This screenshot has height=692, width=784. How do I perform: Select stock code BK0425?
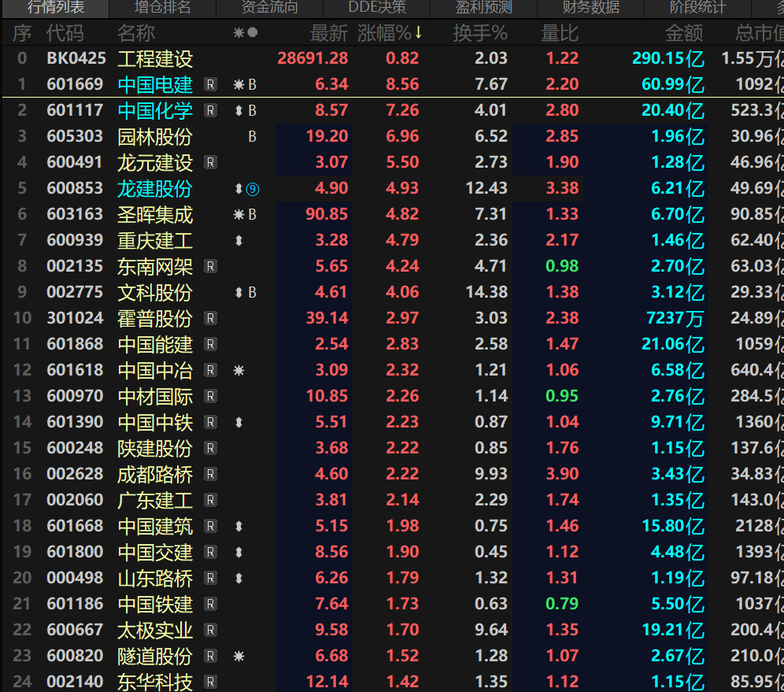(76, 58)
